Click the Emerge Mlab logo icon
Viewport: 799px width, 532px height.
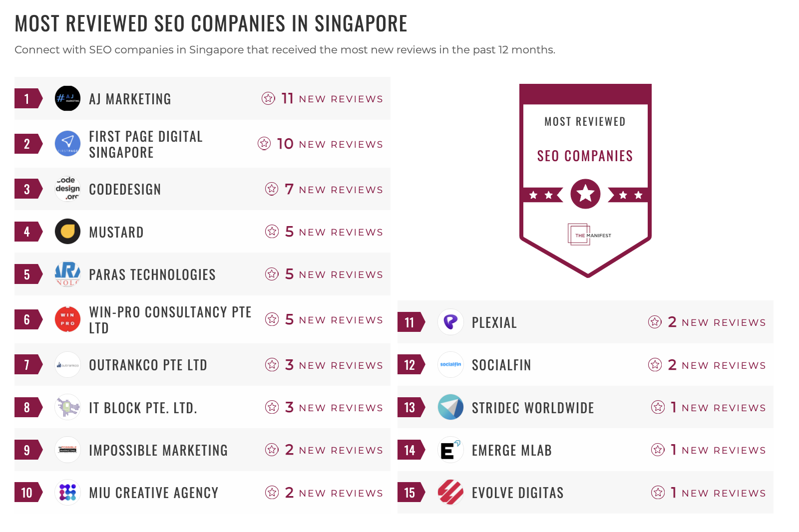450,450
